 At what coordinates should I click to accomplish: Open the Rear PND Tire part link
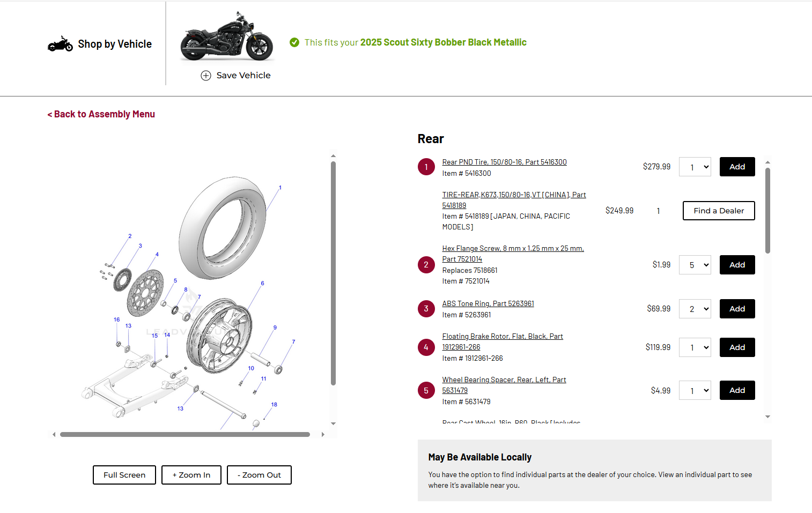[504, 162]
